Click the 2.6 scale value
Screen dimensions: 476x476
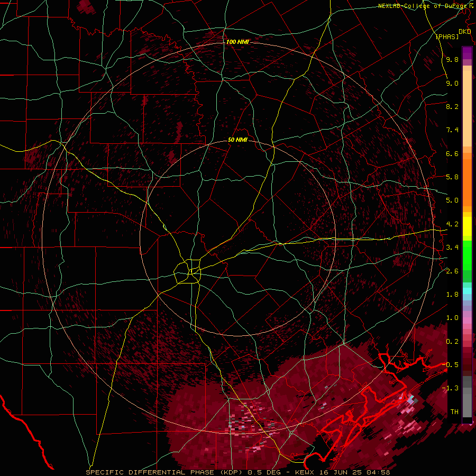pyautogui.click(x=452, y=271)
